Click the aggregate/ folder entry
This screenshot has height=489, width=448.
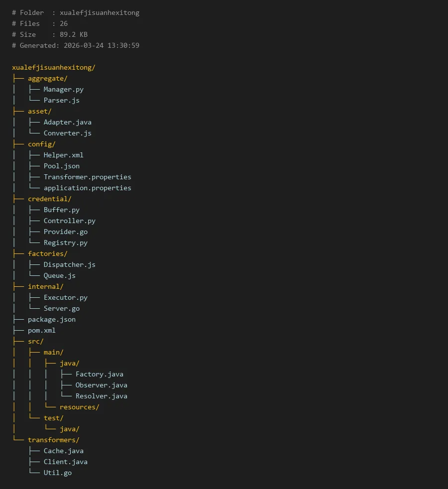[x=47, y=78]
